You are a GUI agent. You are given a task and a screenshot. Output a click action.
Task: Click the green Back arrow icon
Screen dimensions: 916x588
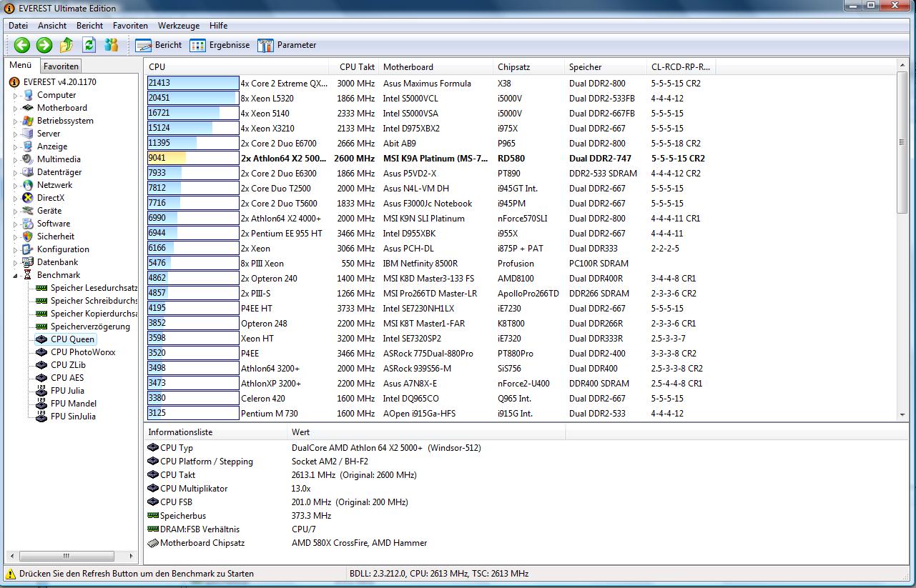click(x=21, y=45)
